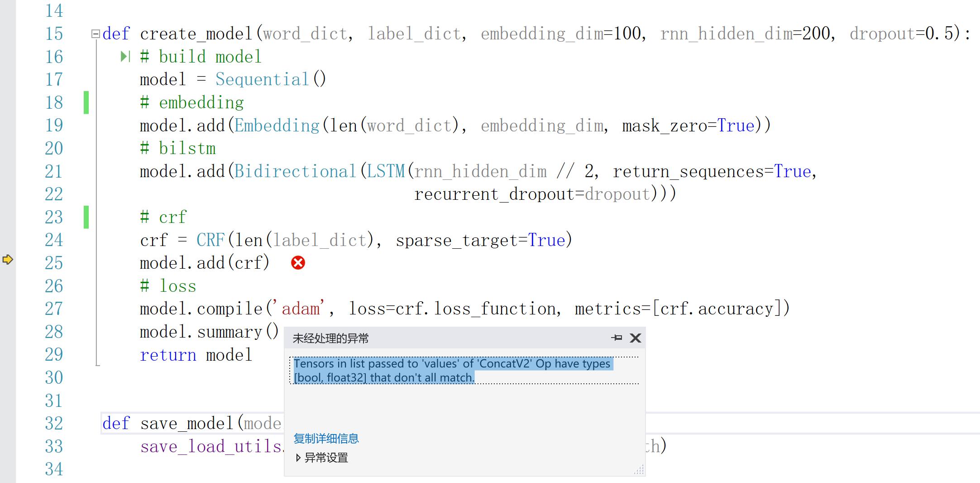Click the exception popup title bar text
Screen dimensions: 980x483
[x=331, y=338]
